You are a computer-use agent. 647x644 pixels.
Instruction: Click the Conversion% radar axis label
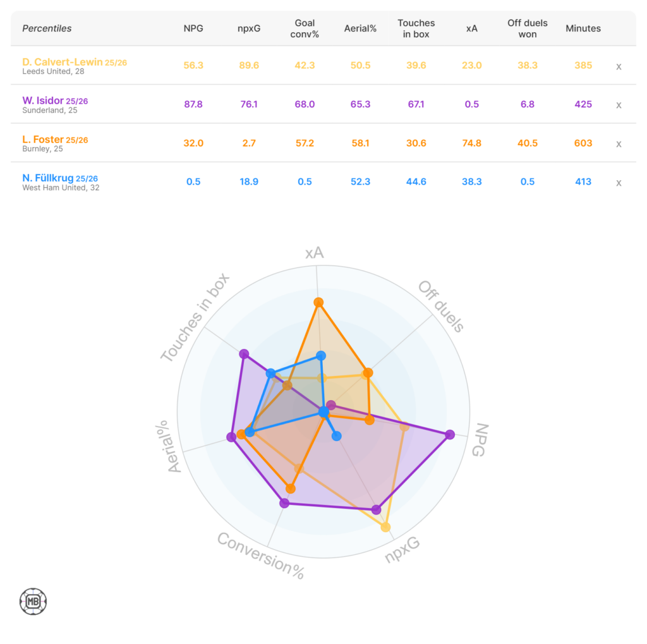(260, 556)
